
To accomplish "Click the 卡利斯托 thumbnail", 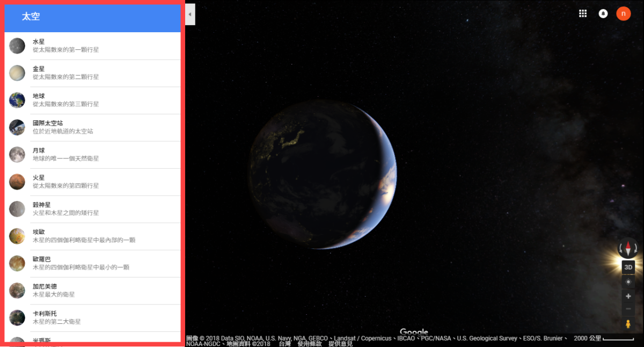I will (17, 317).
